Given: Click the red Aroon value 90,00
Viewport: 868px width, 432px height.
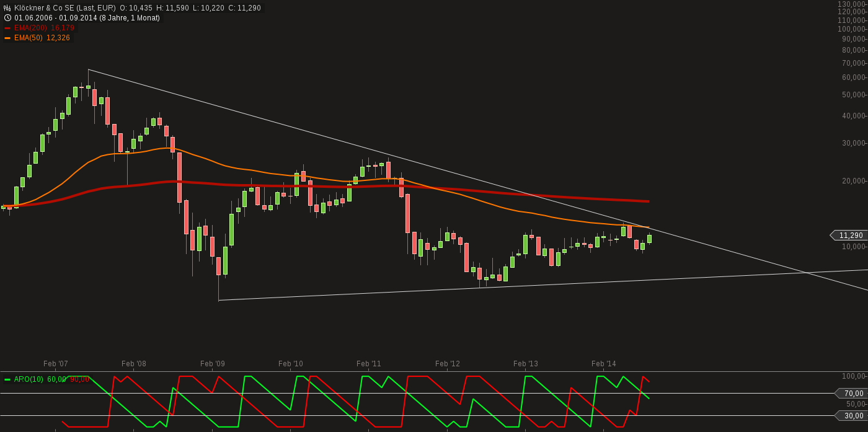Looking at the screenshot, I should [79, 379].
